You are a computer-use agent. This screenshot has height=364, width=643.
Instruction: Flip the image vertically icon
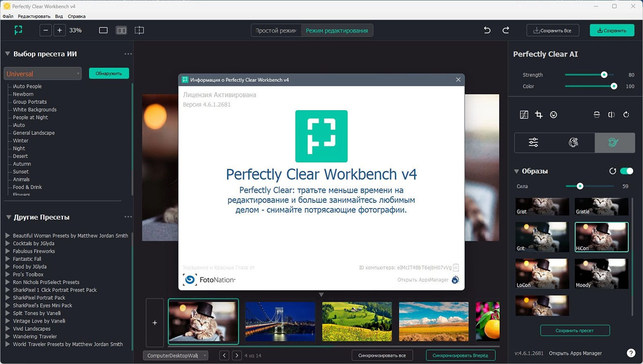point(597,114)
